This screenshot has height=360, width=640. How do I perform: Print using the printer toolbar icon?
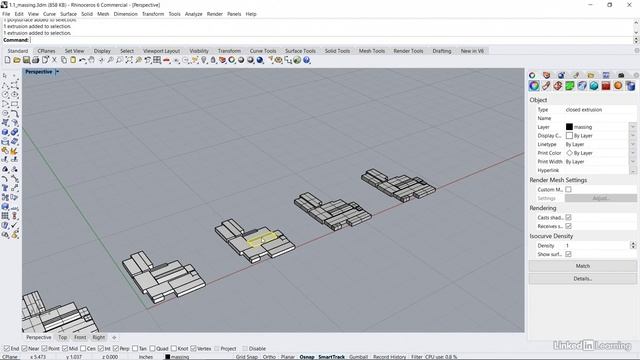click(x=36, y=60)
